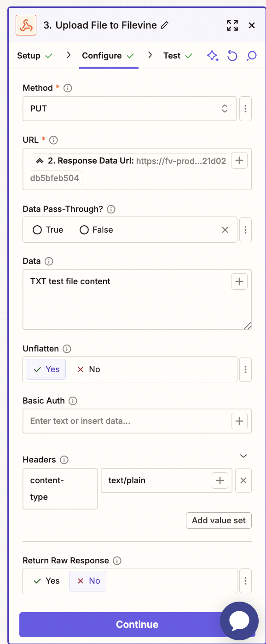This screenshot has width=266, height=644.
Task: Click the Continue button
Action: (137, 624)
